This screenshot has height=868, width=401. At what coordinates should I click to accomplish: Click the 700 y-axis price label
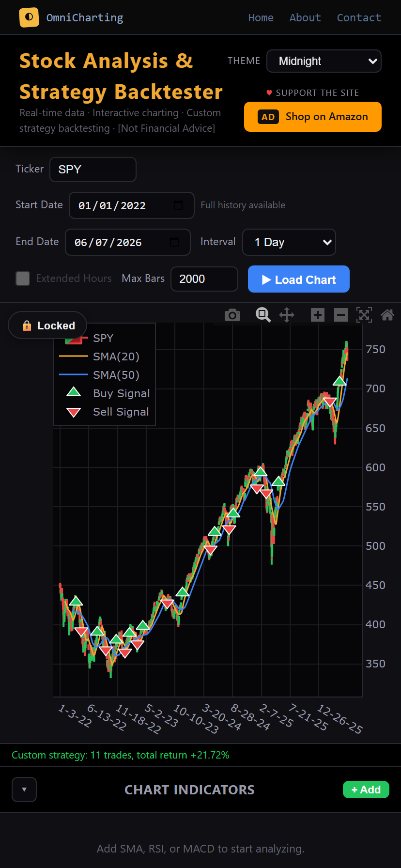click(375, 388)
